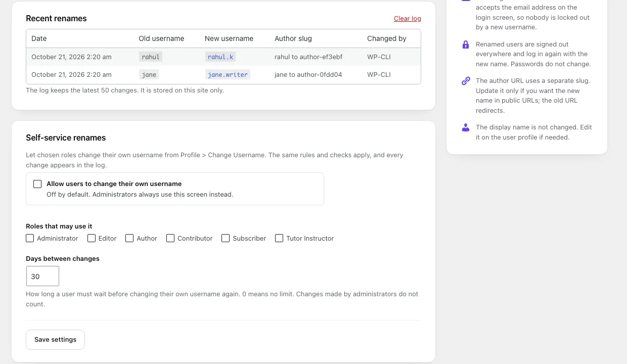The height and width of the screenshot is (364, 627).
Task: Click the 'Off by default' description text
Action: pos(140,195)
